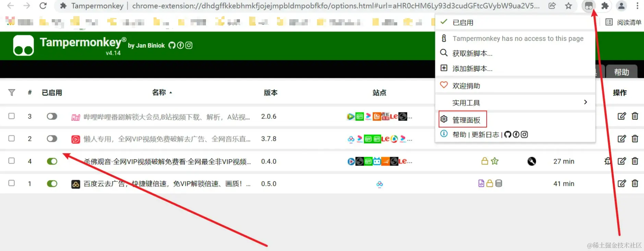Open the Facebook icon in the header

(x=180, y=45)
